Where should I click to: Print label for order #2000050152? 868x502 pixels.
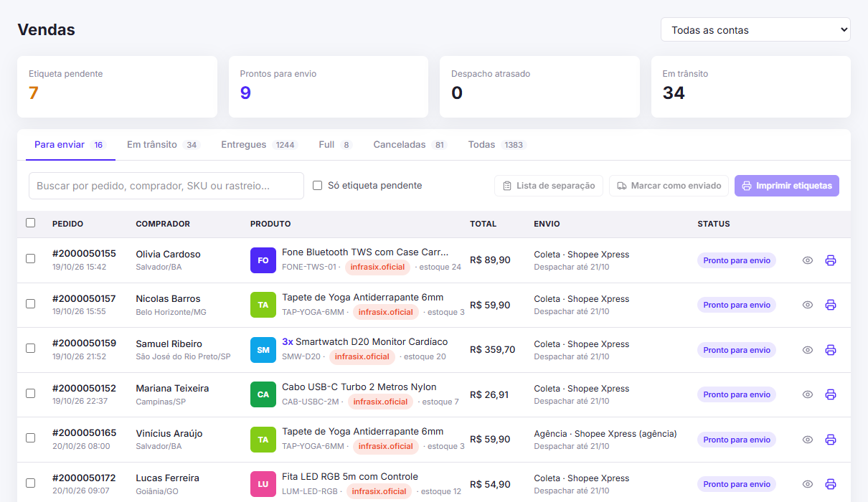pos(831,394)
